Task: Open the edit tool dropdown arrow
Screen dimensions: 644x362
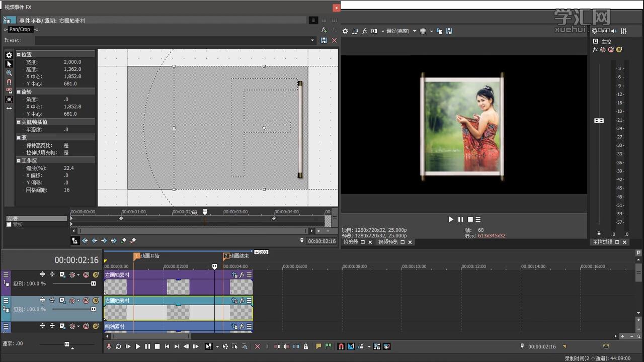Action: tap(217, 346)
